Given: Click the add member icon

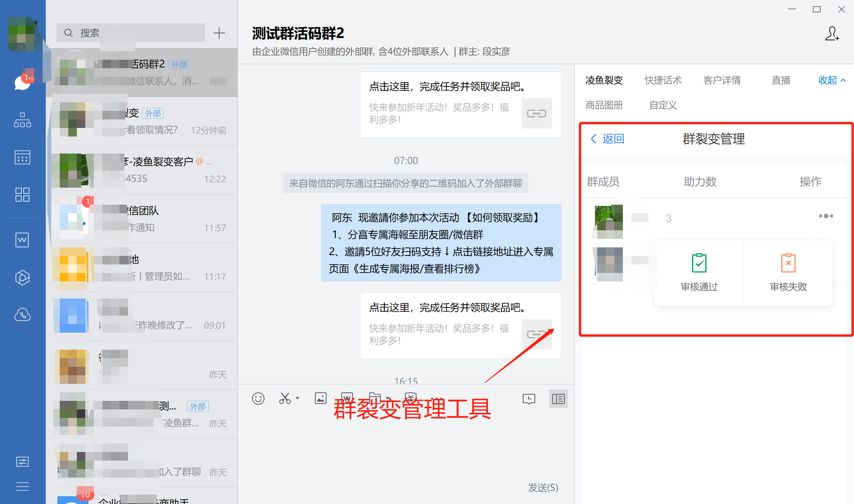Looking at the screenshot, I should 832,34.
